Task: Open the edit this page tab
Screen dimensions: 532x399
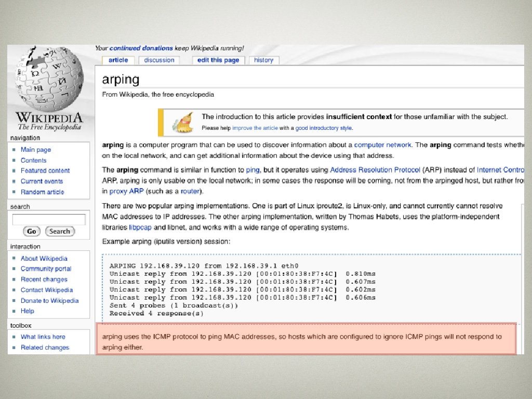Action: coord(218,60)
